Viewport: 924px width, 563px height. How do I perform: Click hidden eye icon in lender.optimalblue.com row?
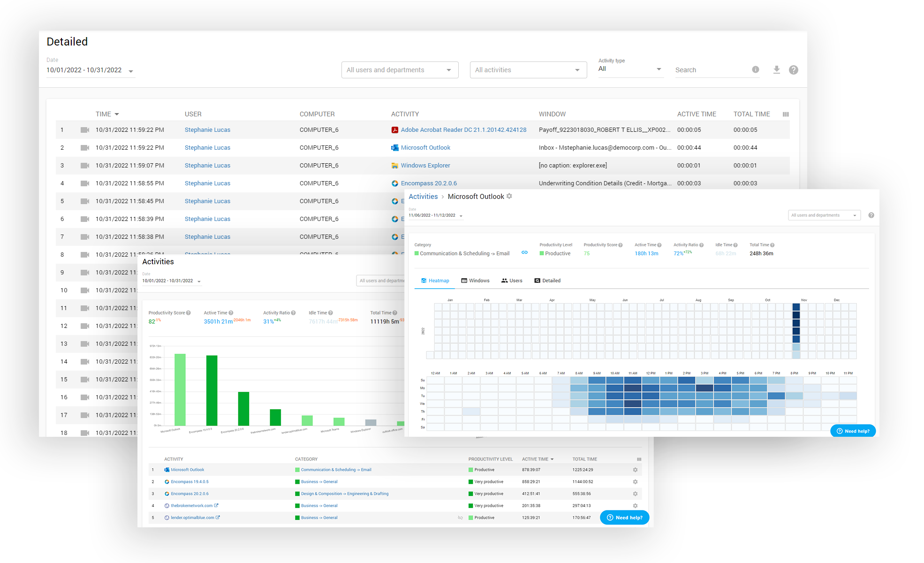[460, 518]
